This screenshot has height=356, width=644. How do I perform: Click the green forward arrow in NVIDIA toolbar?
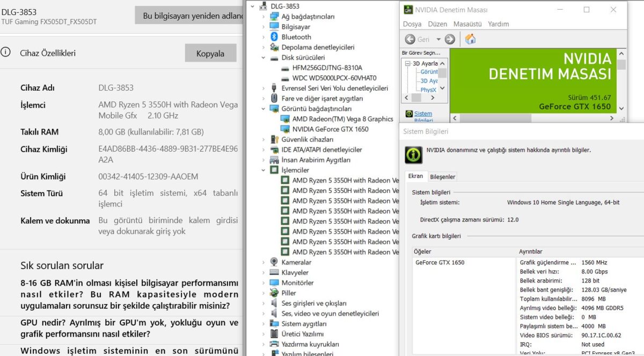450,39
